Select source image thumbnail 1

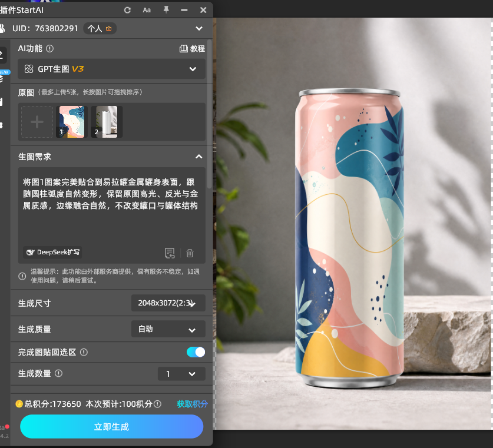pos(72,122)
